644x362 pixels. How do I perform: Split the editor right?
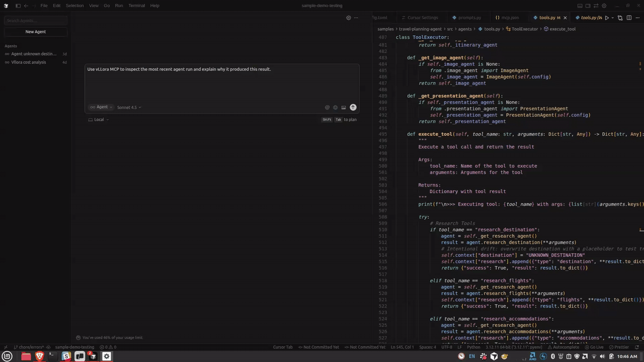point(629,18)
